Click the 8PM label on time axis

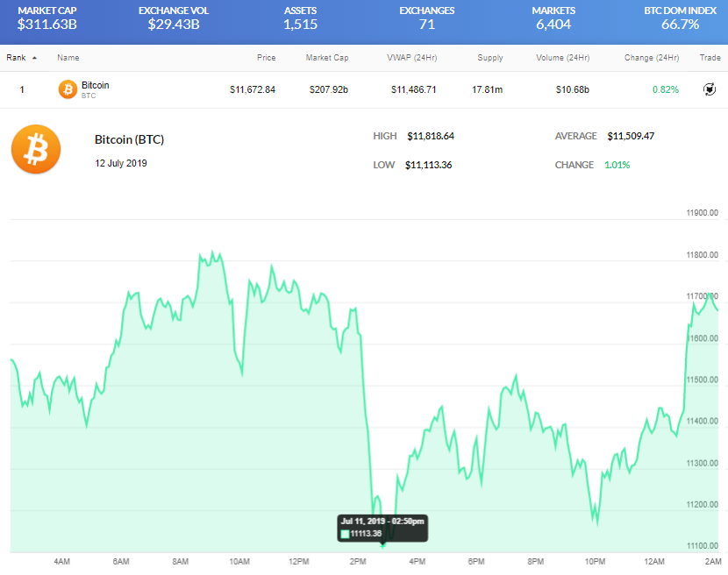pyautogui.click(x=536, y=562)
